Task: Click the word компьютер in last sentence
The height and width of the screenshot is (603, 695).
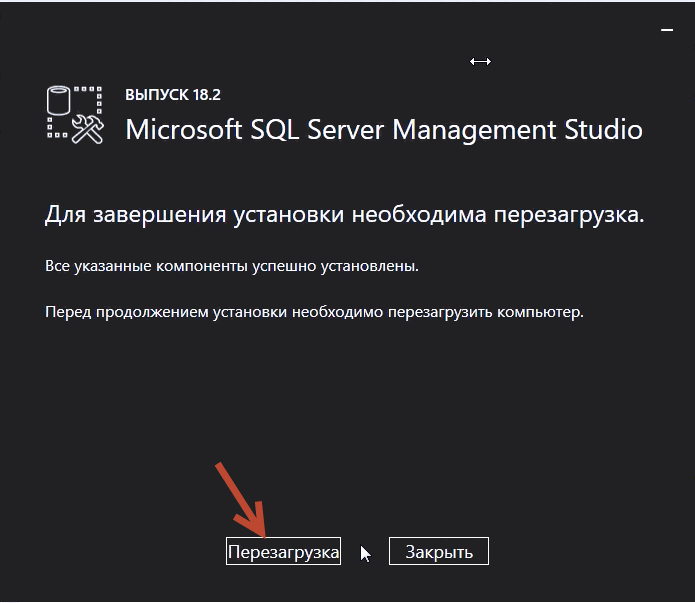Action: [x=539, y=312]
